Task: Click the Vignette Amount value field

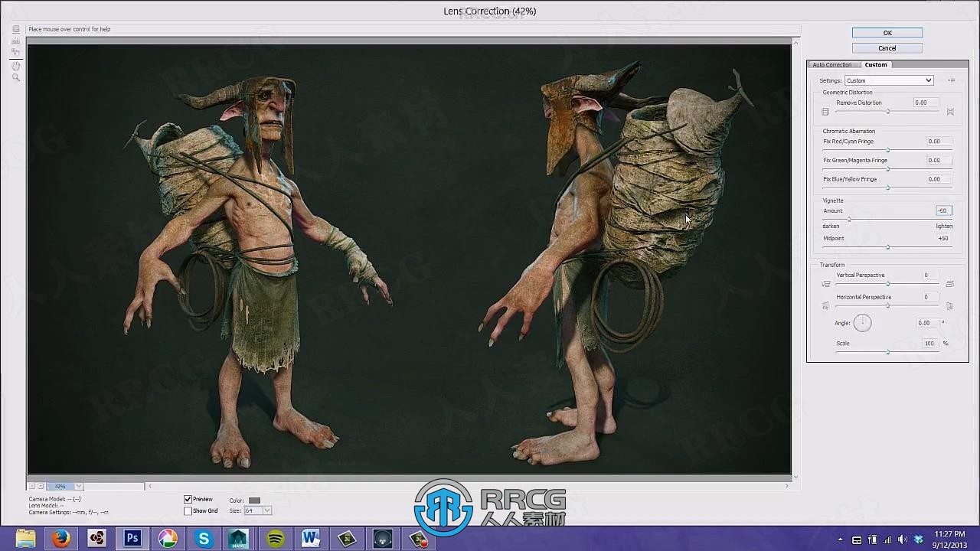Action: pos(943,210)
